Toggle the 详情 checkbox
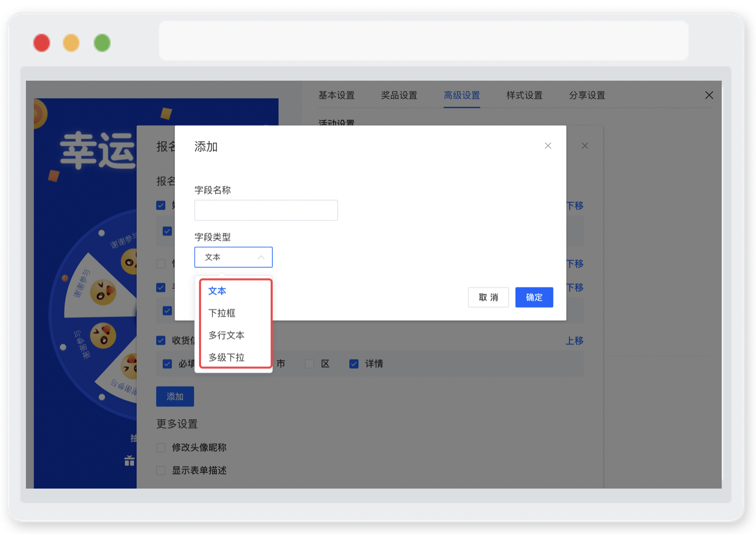Viewport: 756px width, 534px height. tap(354, 364)
